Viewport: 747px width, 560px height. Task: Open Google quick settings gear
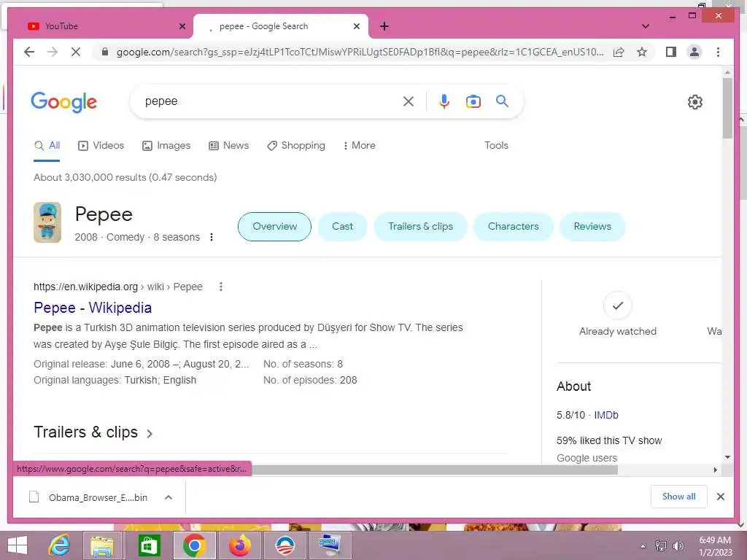pyautogui.click(x=695, y=102)
